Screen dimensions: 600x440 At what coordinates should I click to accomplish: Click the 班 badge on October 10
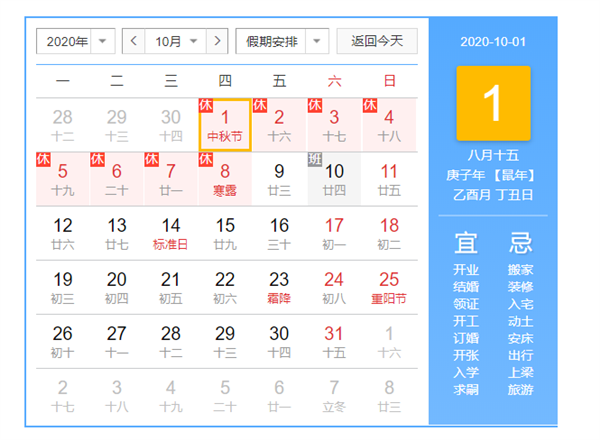tap(314, 159)
